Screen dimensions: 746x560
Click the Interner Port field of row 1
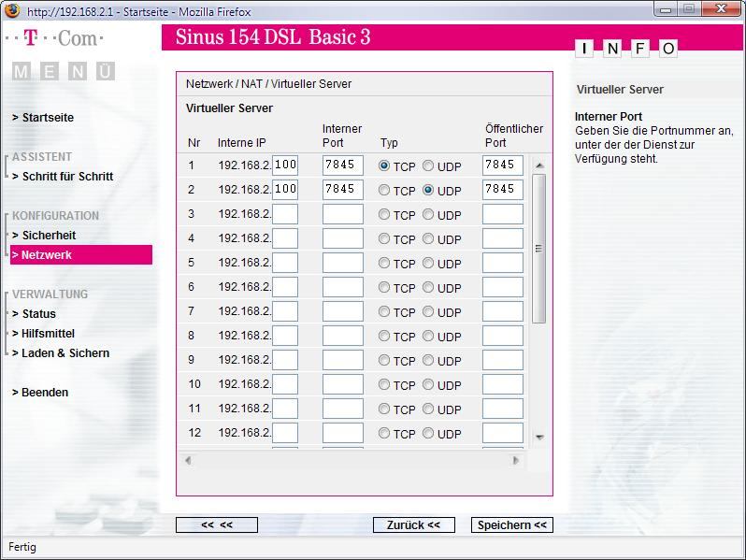[342, 165]
